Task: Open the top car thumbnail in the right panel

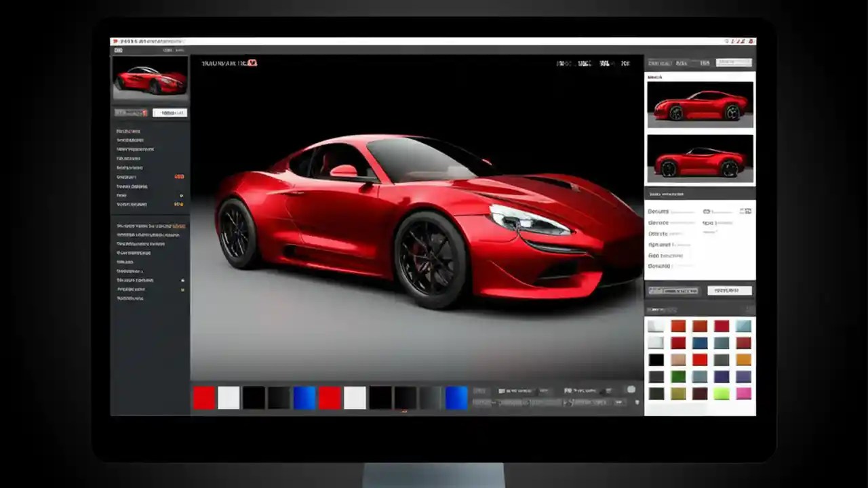Action: point(699,104)
